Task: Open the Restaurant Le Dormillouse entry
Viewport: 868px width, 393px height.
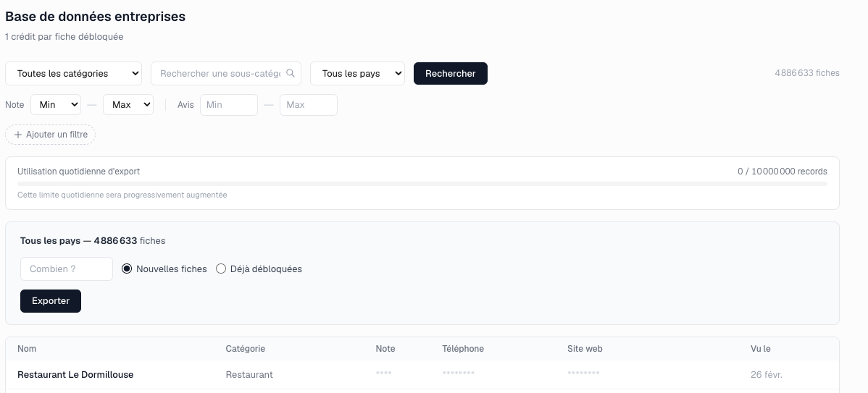Action: tap(75, 374)
